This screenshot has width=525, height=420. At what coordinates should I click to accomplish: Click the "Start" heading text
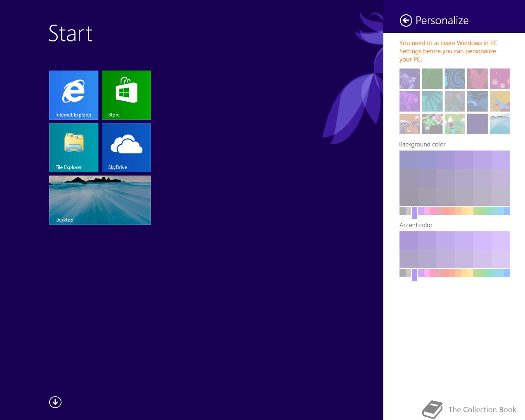[71, 34]
